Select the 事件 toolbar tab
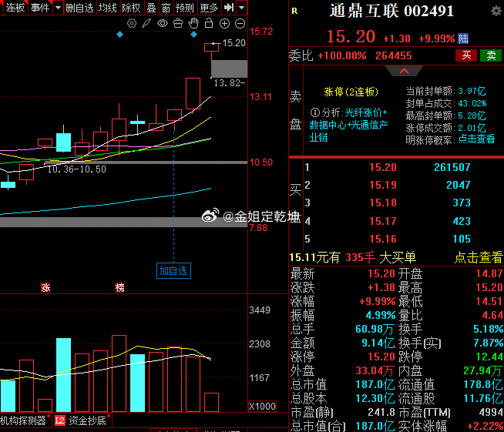504x432 pixels. [40, 8]
